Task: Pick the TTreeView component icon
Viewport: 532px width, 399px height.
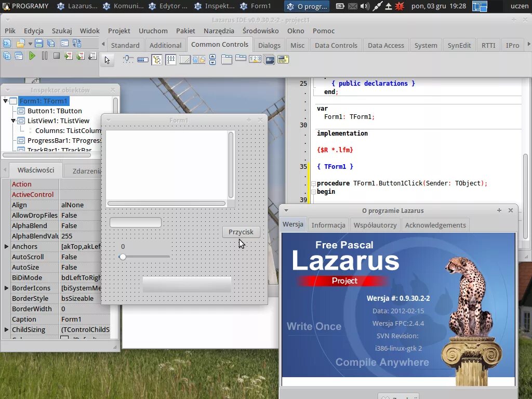Action: pyautogui.click(x=157, y=60)
